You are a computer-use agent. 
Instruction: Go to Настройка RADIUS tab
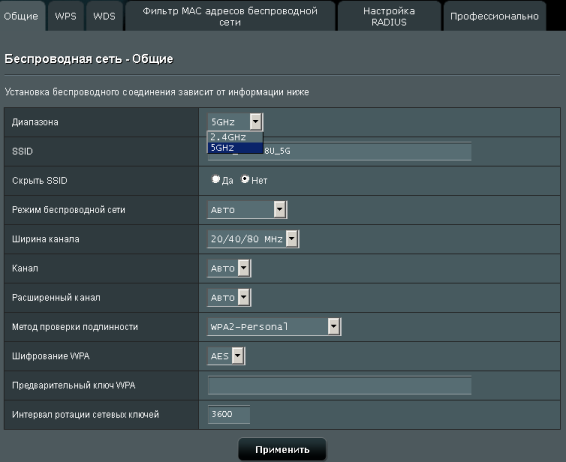[389, 16]
